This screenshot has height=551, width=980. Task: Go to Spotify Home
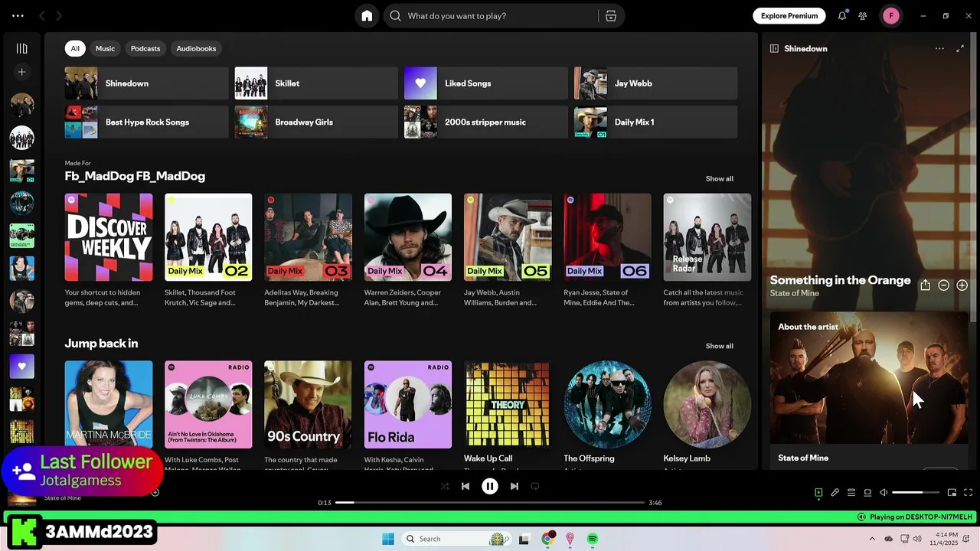(367, 16)
